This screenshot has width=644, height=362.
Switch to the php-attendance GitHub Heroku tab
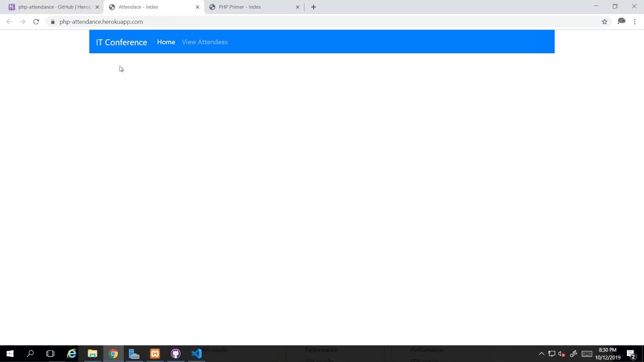(52, 7)
